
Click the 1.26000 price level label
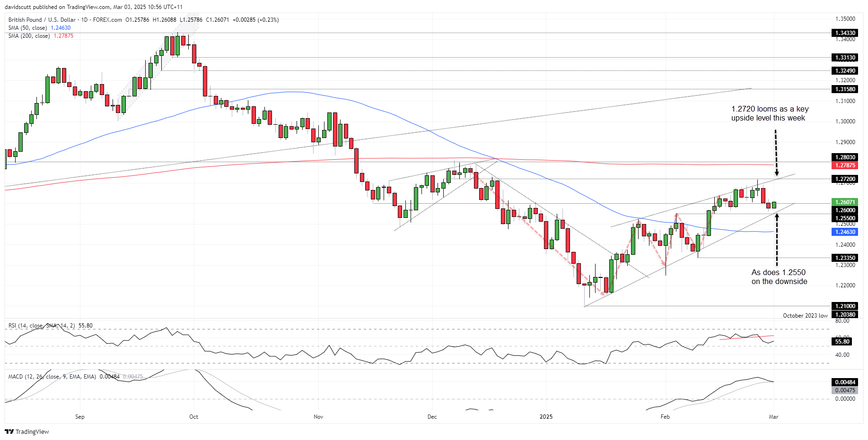pyautogui.click(x=845, y=210)
